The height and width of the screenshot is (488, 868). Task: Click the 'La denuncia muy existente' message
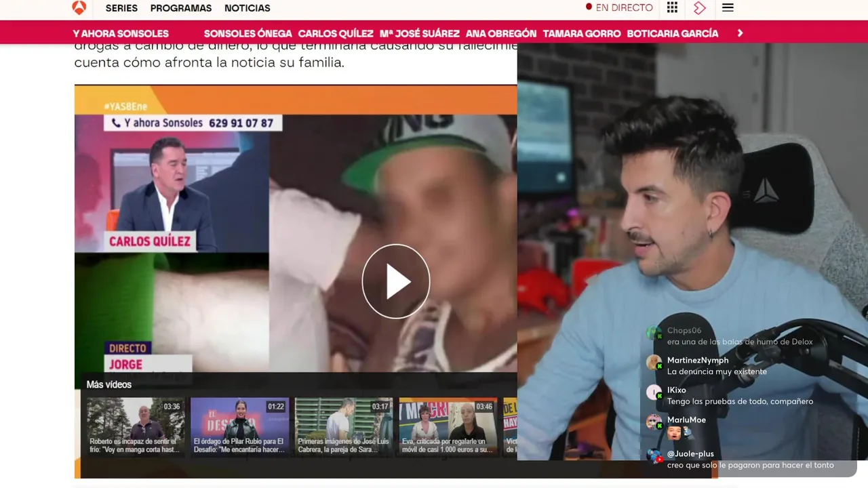click(717, 371)
